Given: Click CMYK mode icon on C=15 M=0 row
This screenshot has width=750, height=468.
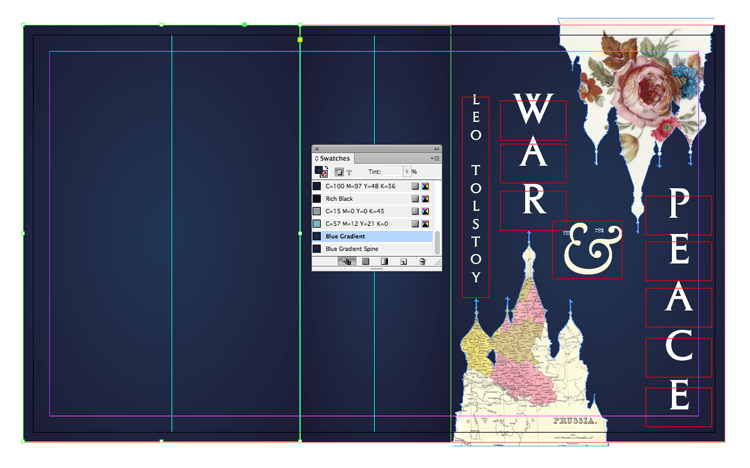Looking at the screenshot, I should tap(425, 211).
